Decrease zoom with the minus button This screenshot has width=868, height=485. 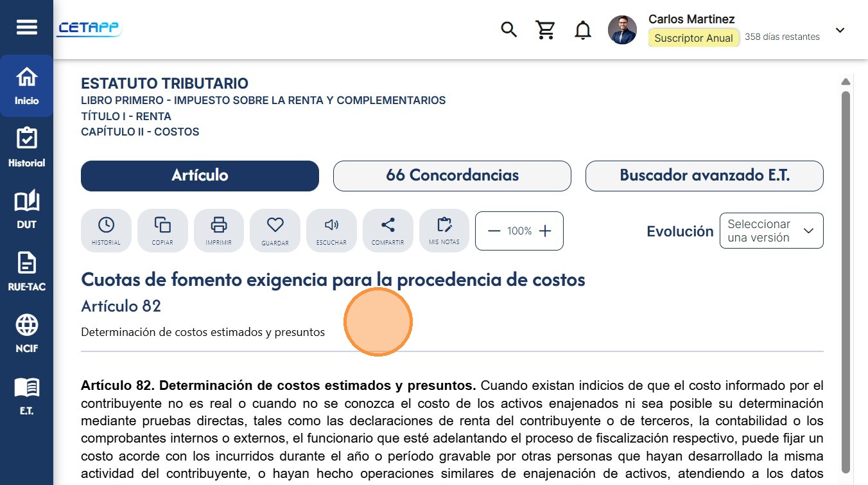pyautogui.click(x=494, y=231)
